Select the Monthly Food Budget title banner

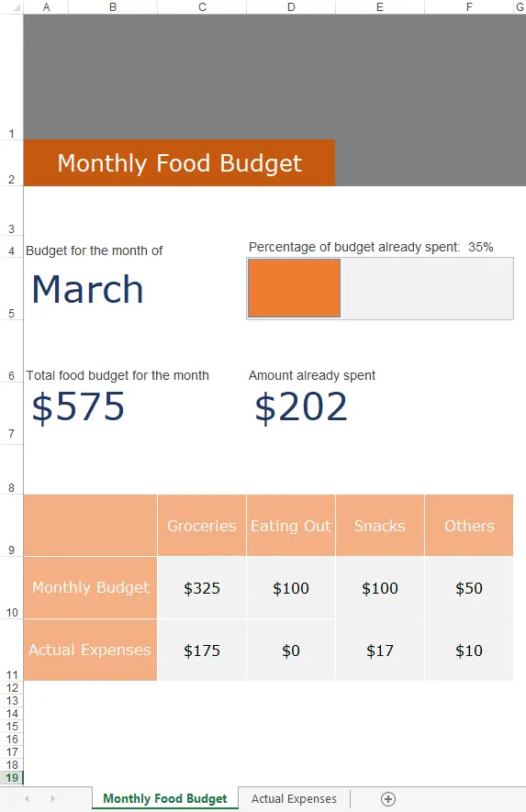click(x=179, y=162)
